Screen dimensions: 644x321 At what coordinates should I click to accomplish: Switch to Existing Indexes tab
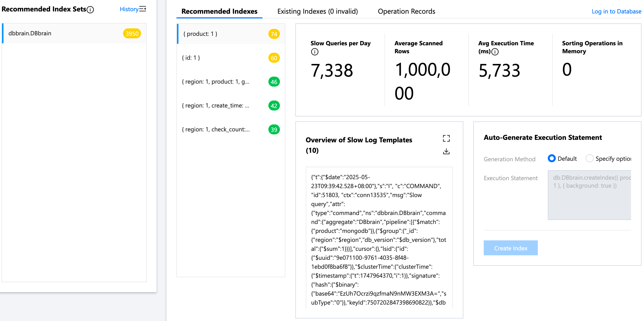coord(317,11)
